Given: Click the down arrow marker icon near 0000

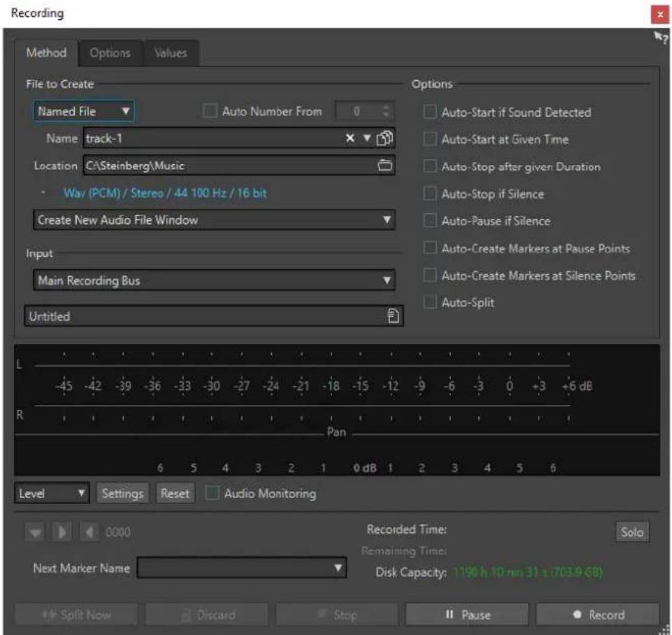Looking at the screenshot, I should coord(35,532).
